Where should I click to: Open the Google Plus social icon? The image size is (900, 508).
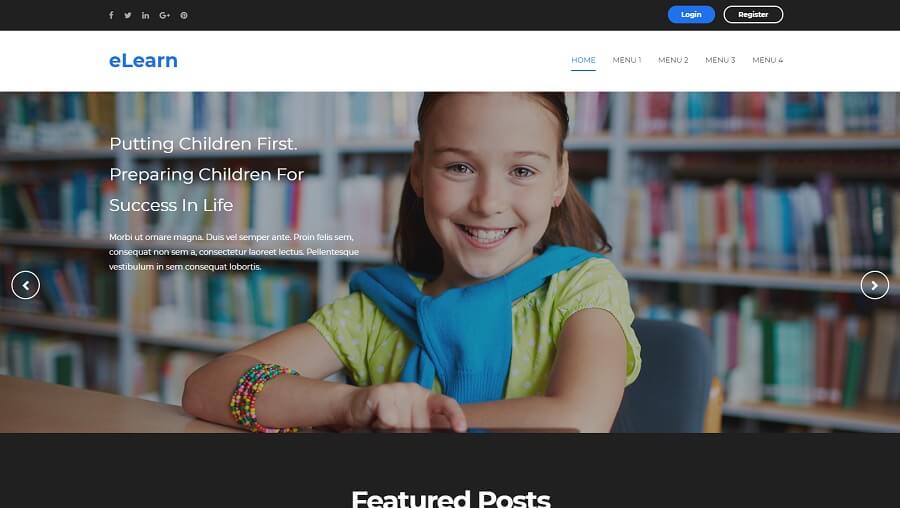click(165, 15)
